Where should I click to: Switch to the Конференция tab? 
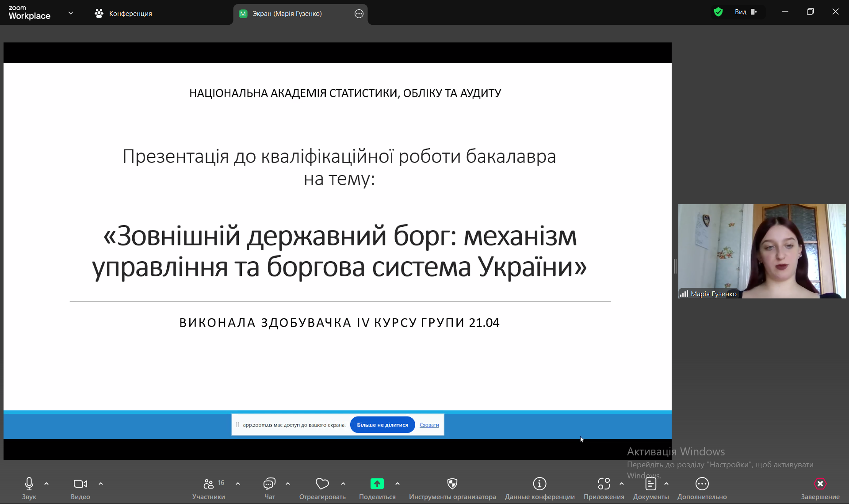click(x=124, y=14)
